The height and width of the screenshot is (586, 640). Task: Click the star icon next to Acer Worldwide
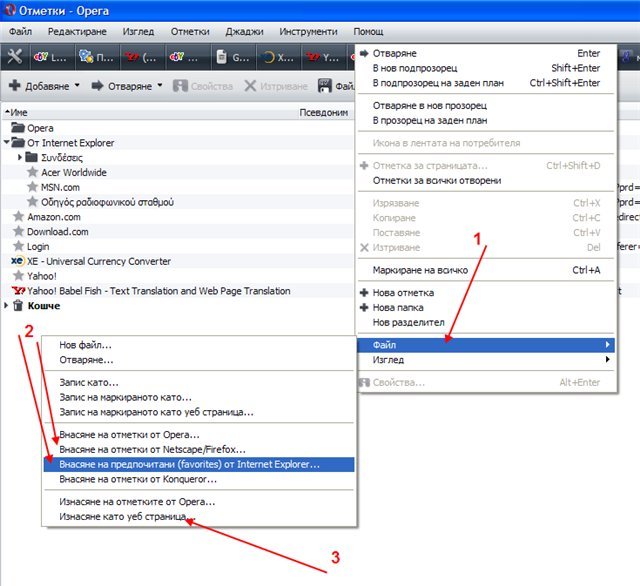(x=32, y=172)
